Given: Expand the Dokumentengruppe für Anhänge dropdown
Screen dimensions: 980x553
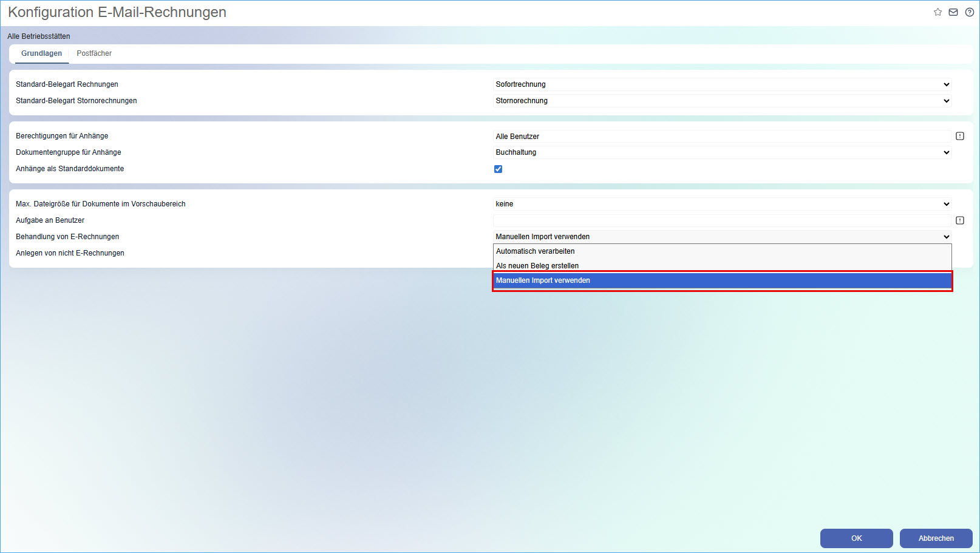Looking at the screenshot, I should (x=723, y=152).
